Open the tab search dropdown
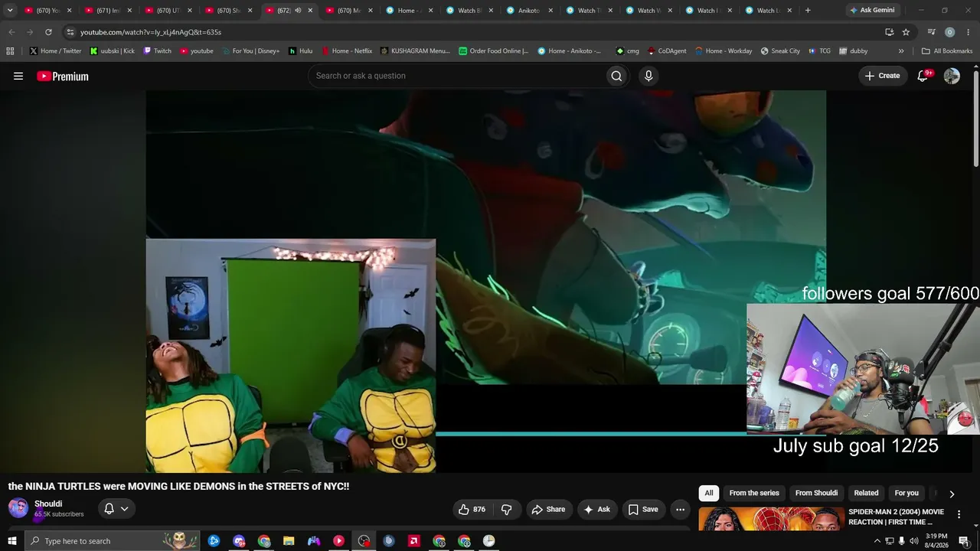Viewport: 980px width, 551px height. pyautogui.click(x=10, y=11)
